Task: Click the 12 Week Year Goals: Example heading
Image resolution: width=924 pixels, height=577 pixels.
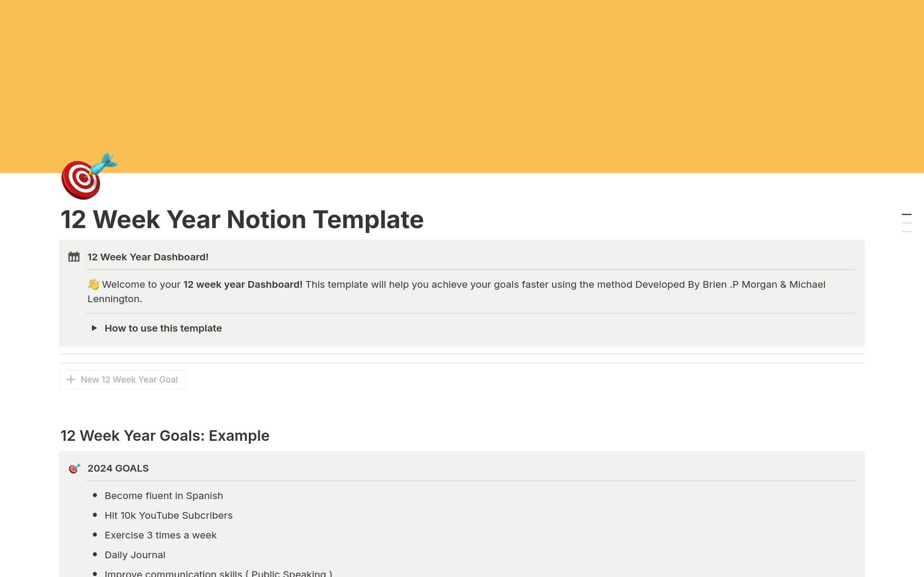Action: point(165,436)
